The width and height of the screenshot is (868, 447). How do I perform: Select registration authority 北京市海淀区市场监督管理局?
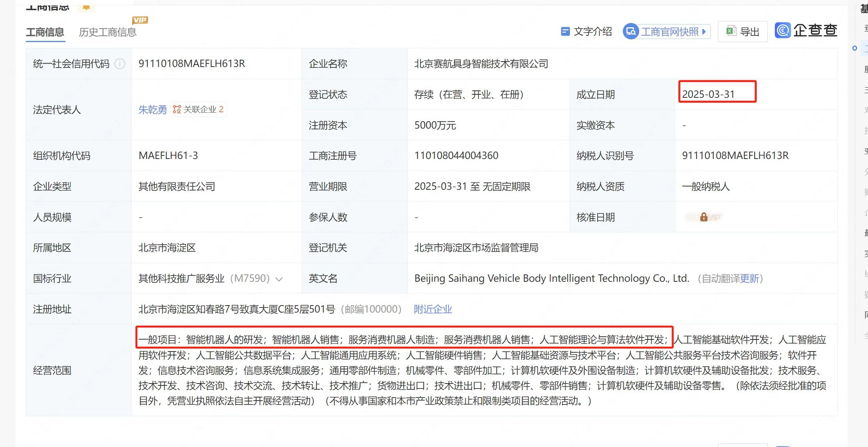476,248
